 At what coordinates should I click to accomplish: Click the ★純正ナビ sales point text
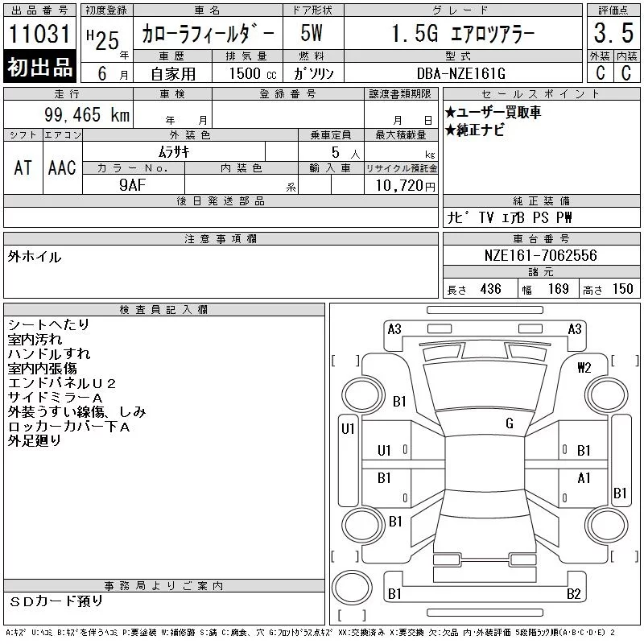tap(475, 130)
